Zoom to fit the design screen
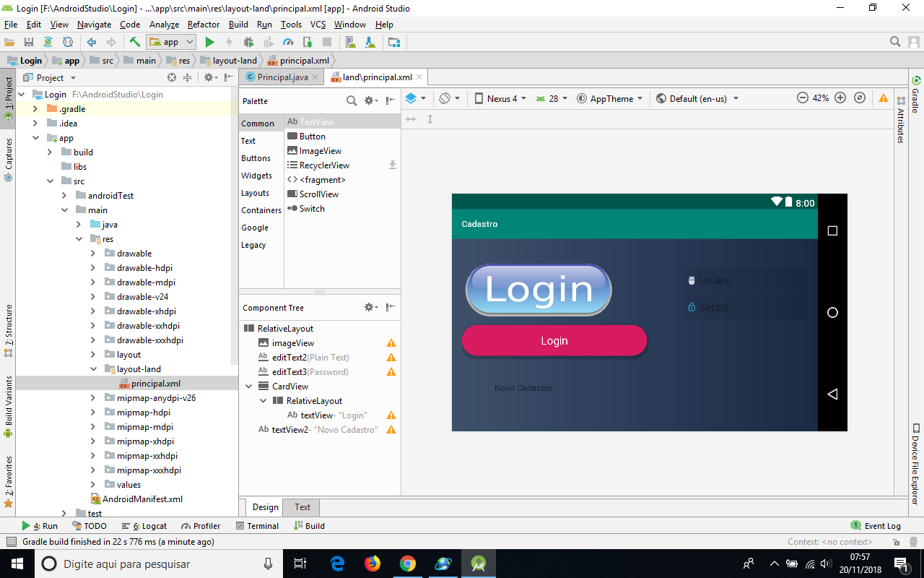 click(860, 98)
